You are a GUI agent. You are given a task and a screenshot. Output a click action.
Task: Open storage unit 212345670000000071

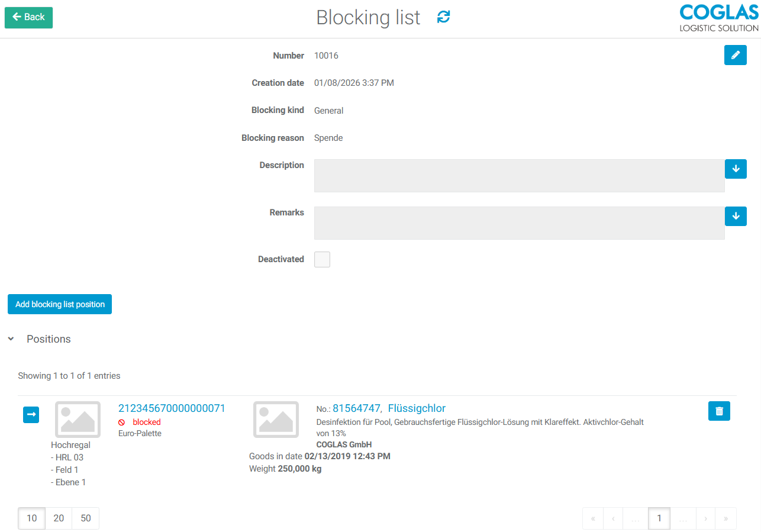tap(172, 408)
